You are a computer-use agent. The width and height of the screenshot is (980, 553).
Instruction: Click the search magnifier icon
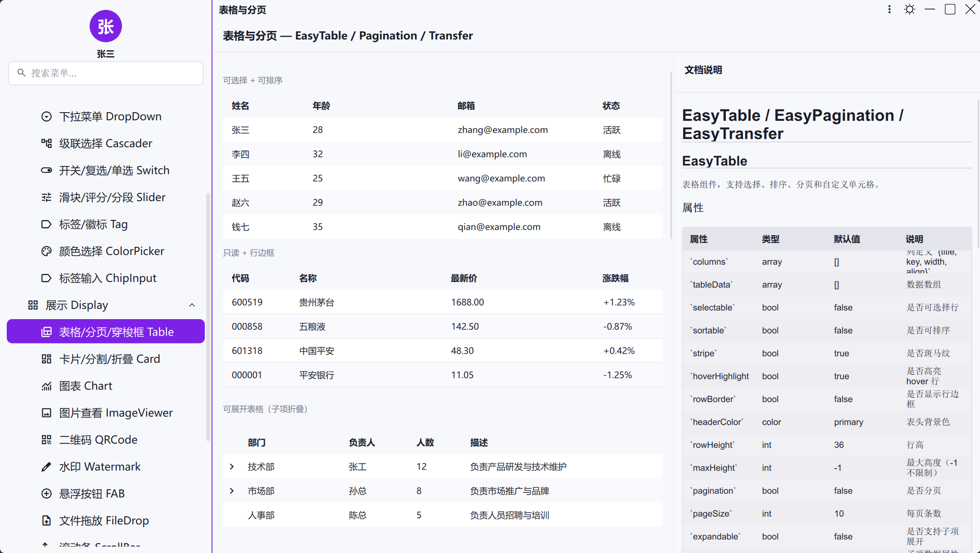[21, 73]
